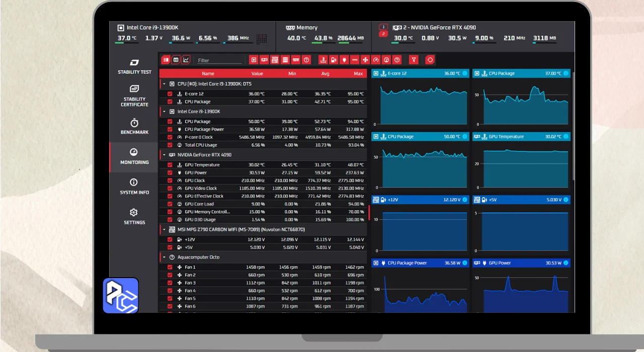
Task: Open info icon on +5V chart
Action: pos(566,200)
